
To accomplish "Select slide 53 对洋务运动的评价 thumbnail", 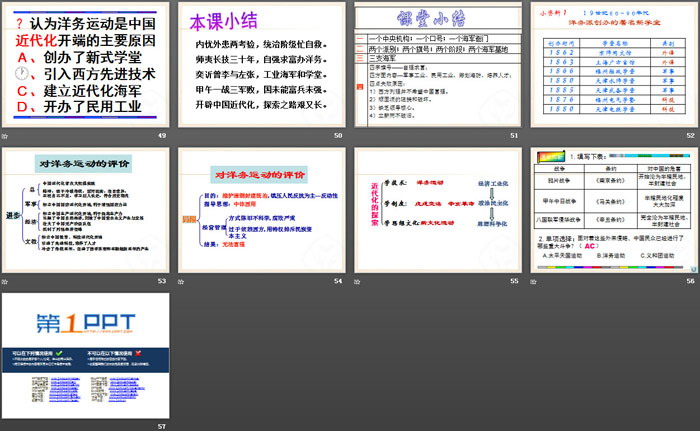I will (84, 210).
